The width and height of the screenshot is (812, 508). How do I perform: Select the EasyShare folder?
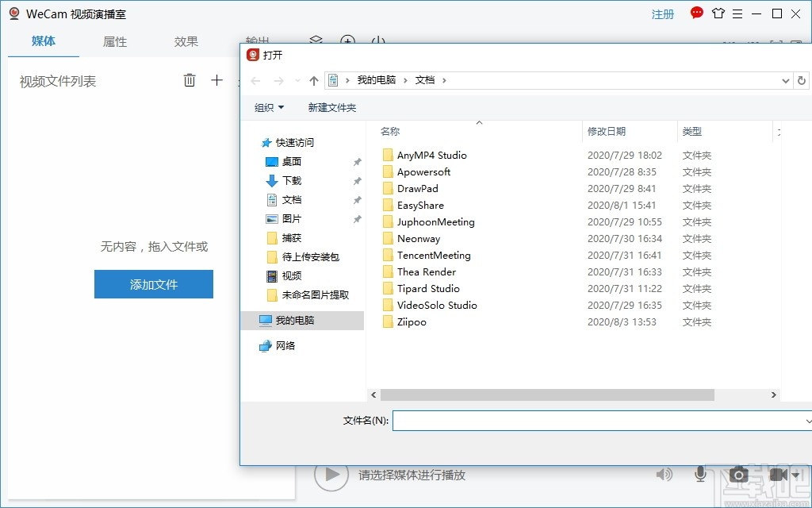[x=420, y=206]
